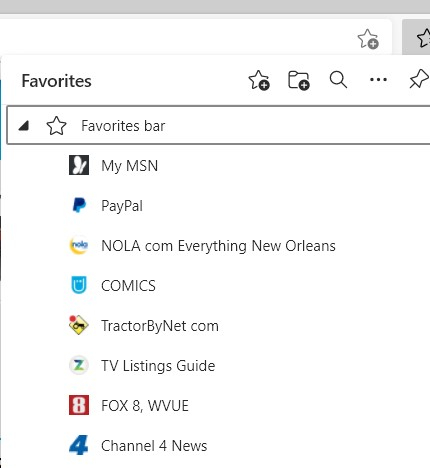Open FOX 8, WVUE favorite

click(145, 406)
